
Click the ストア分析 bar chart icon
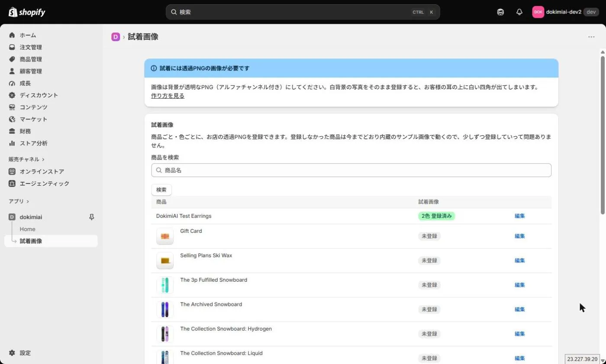point(12,143)
